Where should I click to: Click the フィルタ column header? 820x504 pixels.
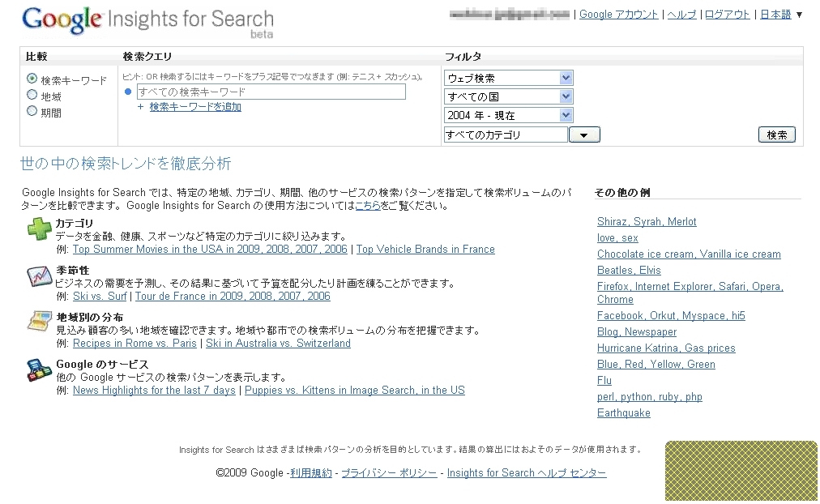(463, 57)
